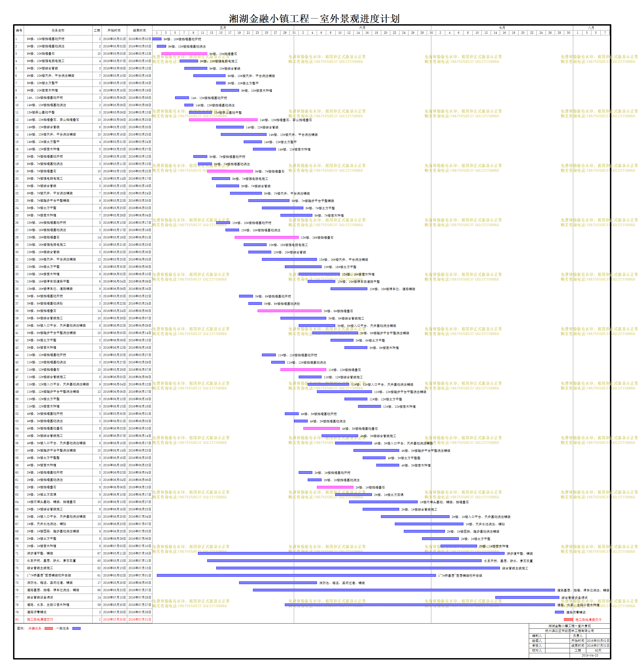Click the empty field next to '绘图人'
Image resolution: width=638 pixels, height=672 pixels.
pyautogui.click(x=557, y=640)
